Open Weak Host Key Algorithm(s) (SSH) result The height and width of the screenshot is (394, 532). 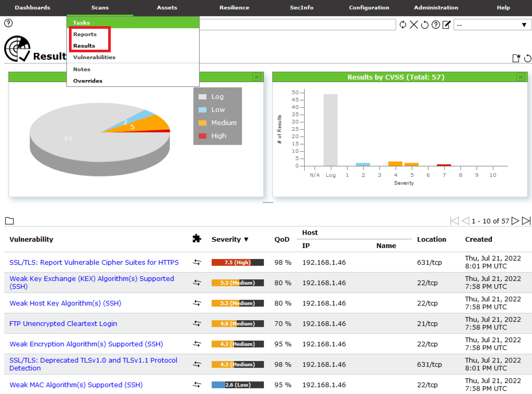pyautogui.click(x=65, y=303)
